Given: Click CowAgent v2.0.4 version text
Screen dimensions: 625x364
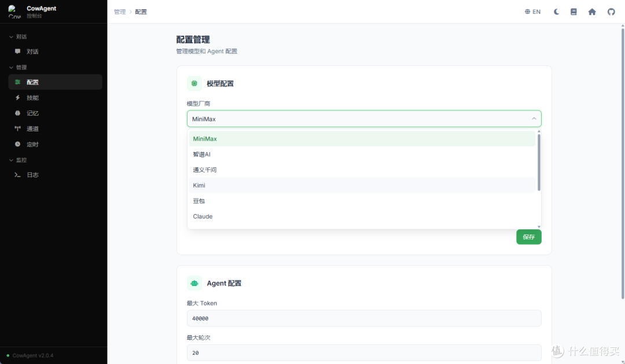Looking at the screenshot, I should [32, 355].
